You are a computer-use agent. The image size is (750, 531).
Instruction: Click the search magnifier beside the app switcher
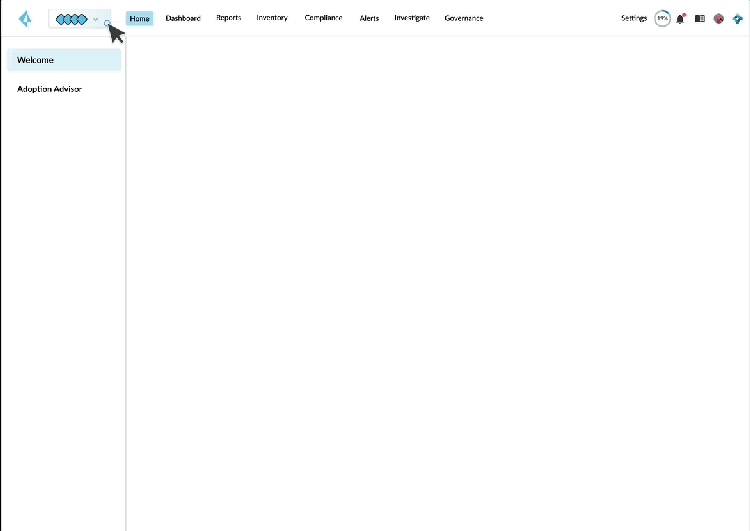tap(107, 21)
